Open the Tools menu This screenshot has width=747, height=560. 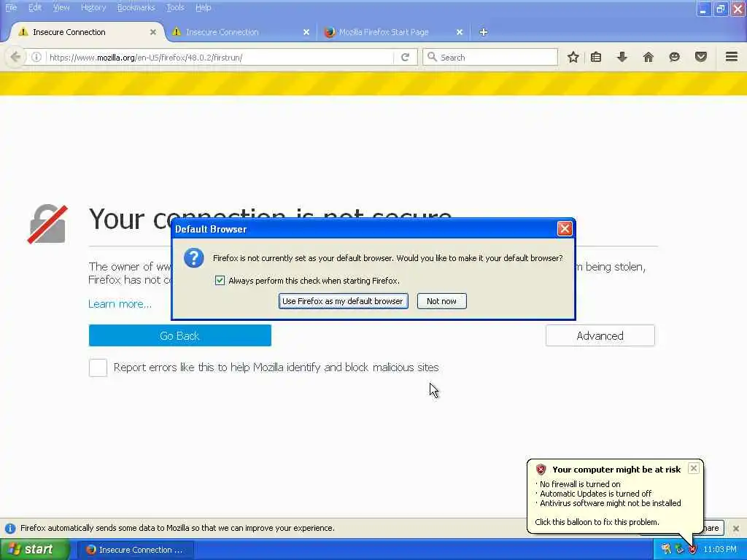coord(175,7)
